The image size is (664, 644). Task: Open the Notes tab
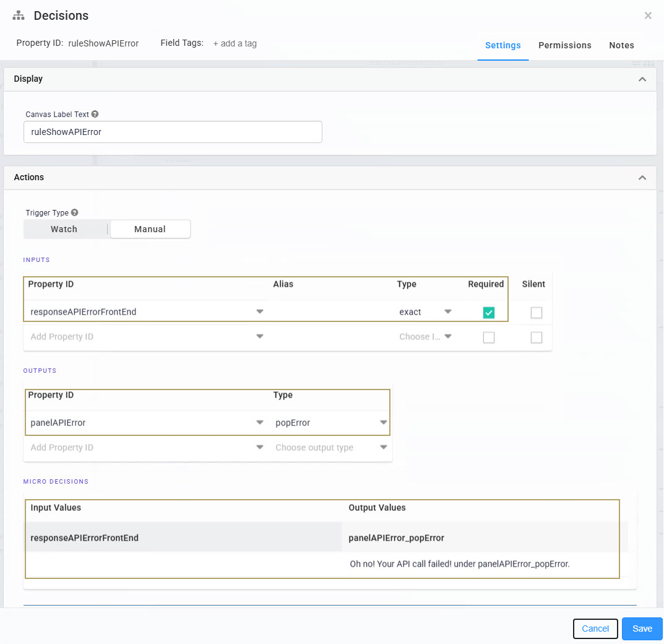[x=621, y=45]
